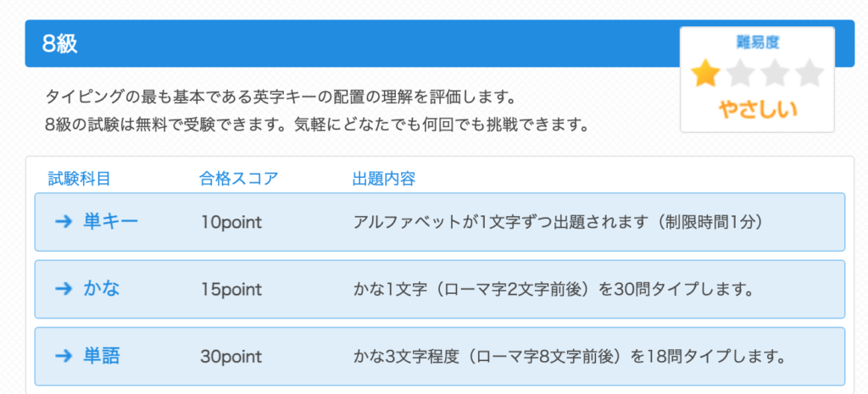
Task: Click the かな1文字 30問 description text
Action: coord(554,290)
